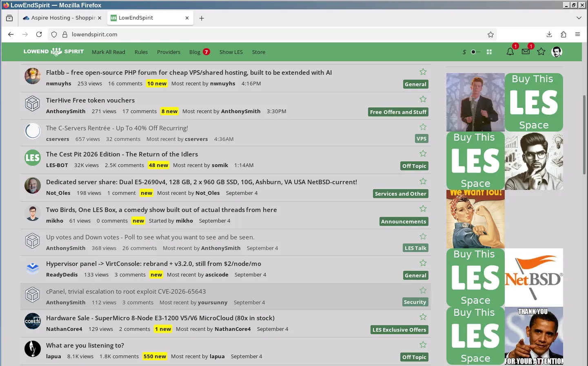Open tracking protection shield icon

point(54,34)
